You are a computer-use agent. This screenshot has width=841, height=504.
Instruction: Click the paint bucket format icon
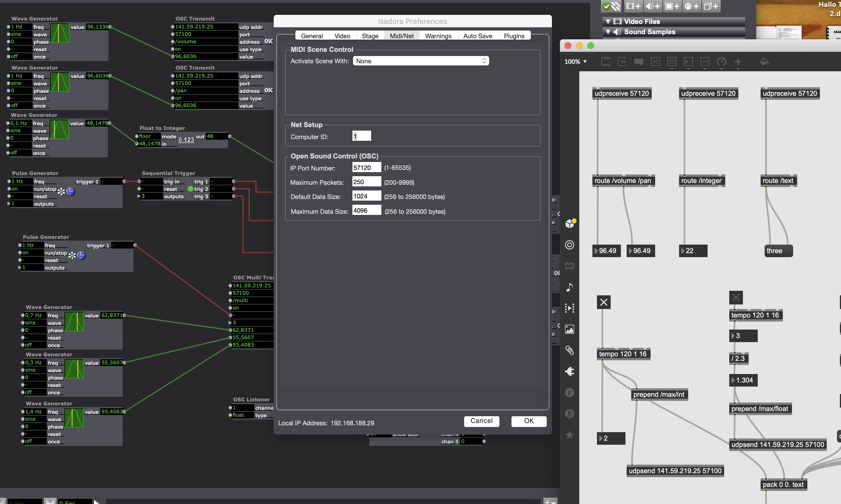pos(764,62)
